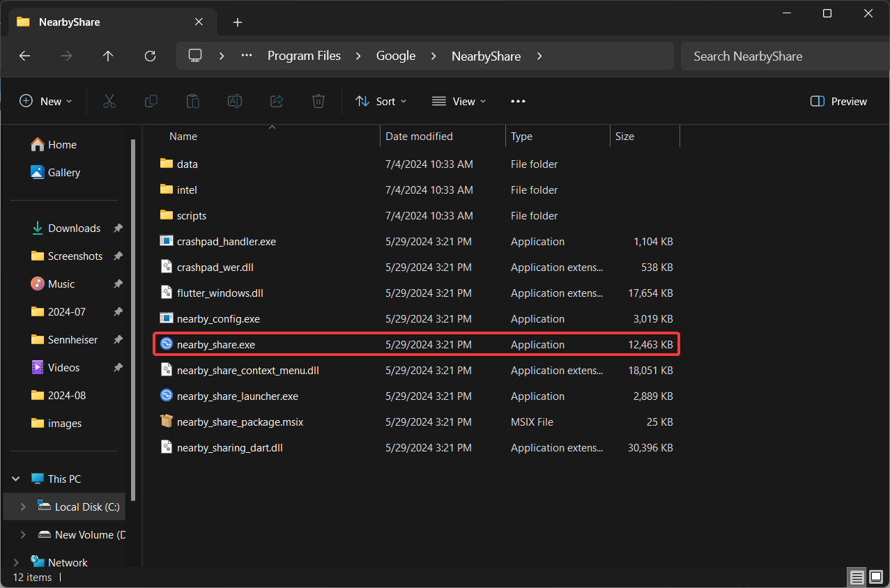The image size is (890, 588).
Task: Go forward with the right arrow
Action: pyautogui.click(x=66, y=56)
